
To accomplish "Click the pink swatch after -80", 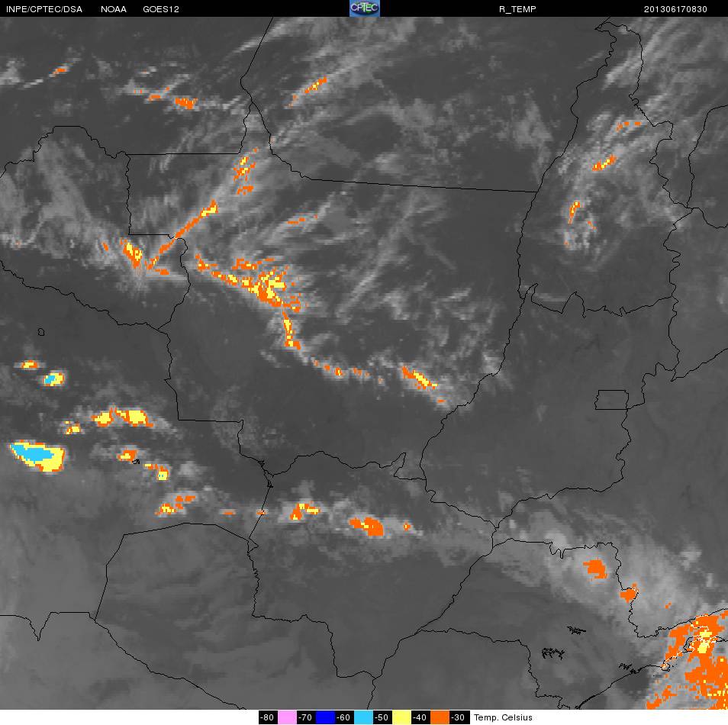I will click(287, 717).
